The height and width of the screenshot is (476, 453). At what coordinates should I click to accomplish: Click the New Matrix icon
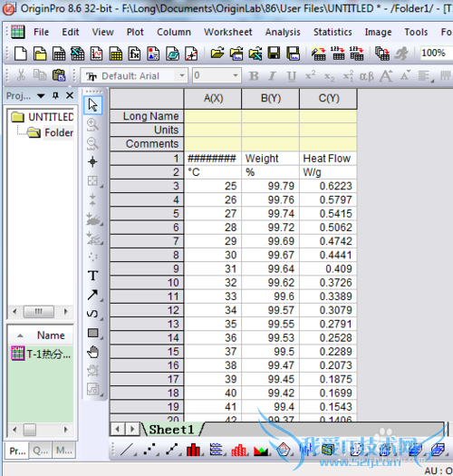116,54
